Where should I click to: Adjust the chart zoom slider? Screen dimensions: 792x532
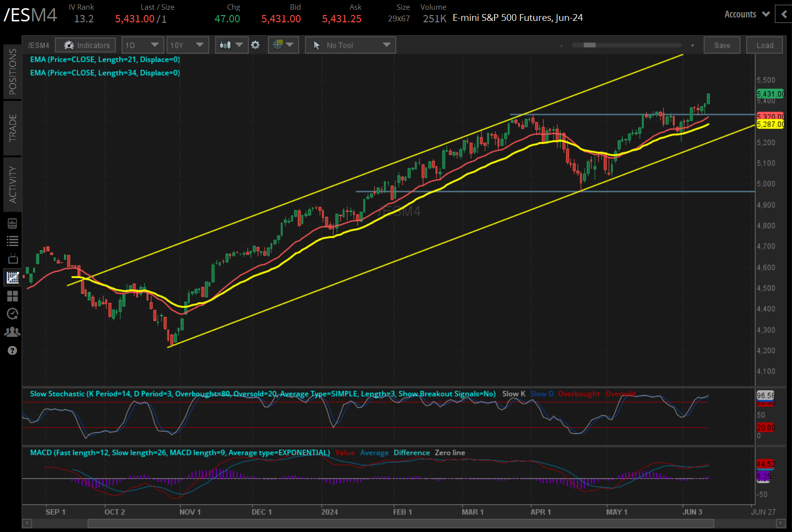pyautogui.click(x=589, y=45)
